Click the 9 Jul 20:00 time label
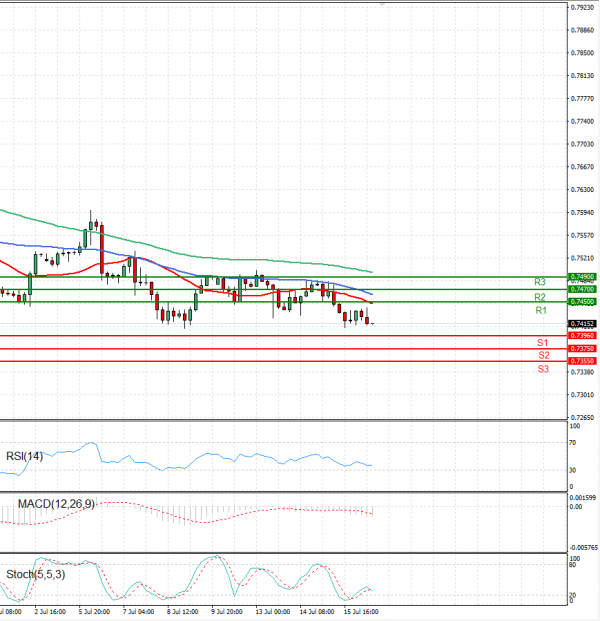The image size is (600, 621). (227, 612)
